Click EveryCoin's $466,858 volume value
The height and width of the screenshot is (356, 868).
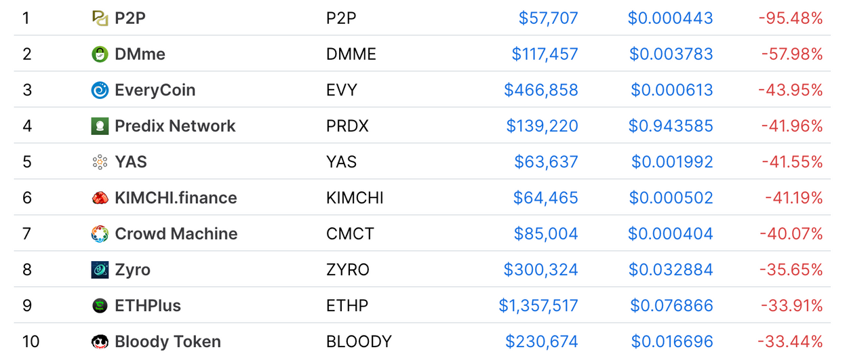[541, 90]
